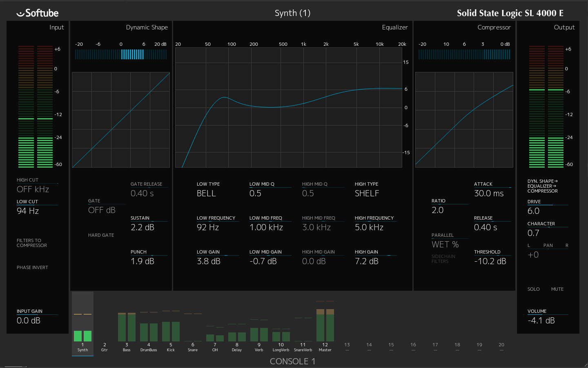The width and height of the screenshot is (588, 368).
Task: Enable Hard Gate mode
Action: click(x=101, y=235)
